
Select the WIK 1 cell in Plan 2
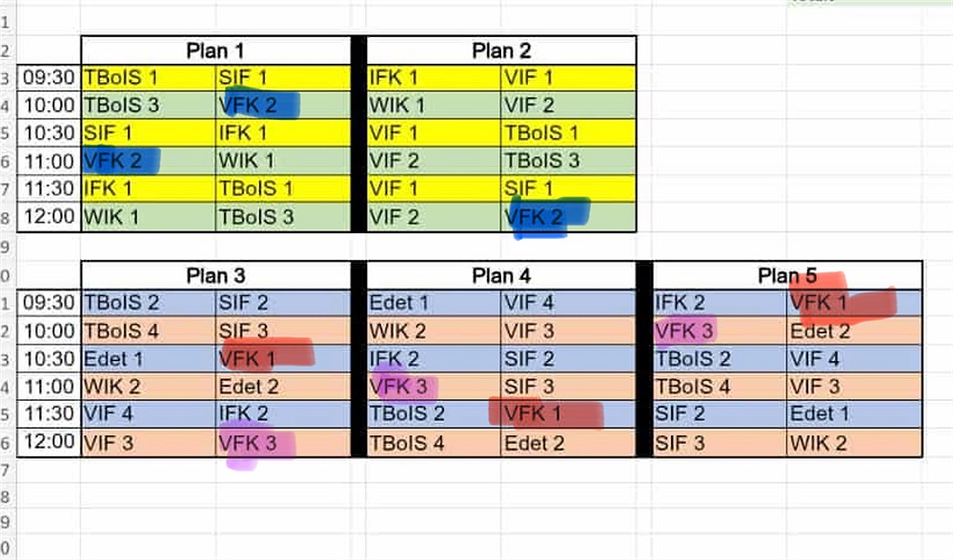coord(433,106)
